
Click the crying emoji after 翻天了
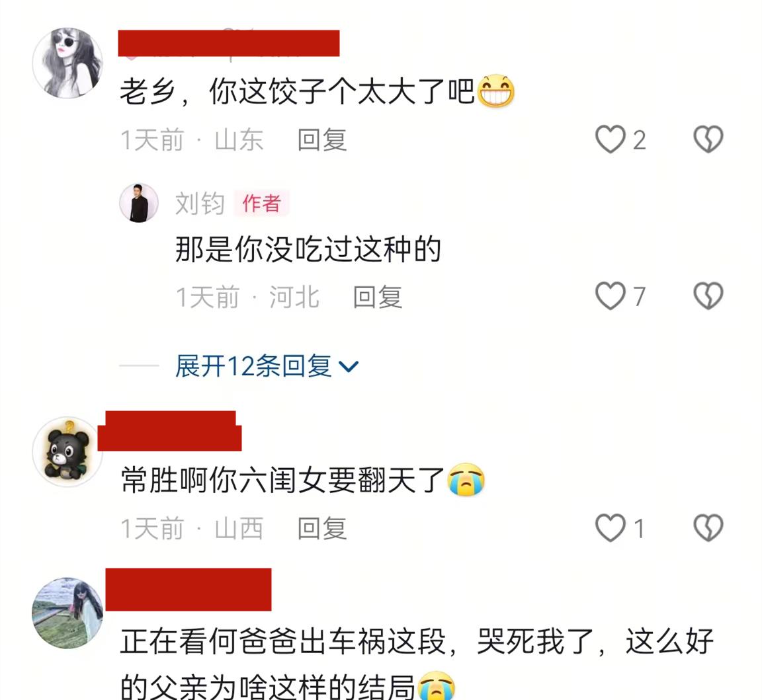click(x=466, y=480)
